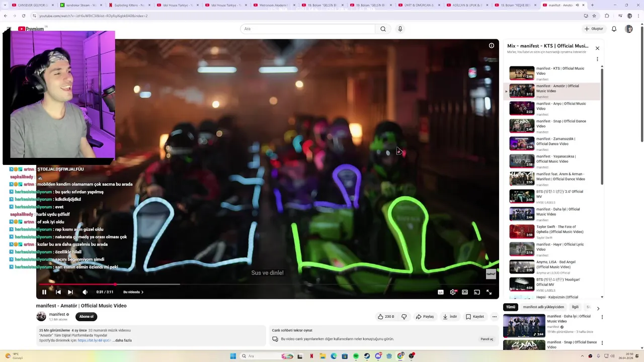Viewport: 644px width, 362px height.
Task: Open options for 'Snap' recommendation
Action: pos(602,343)
